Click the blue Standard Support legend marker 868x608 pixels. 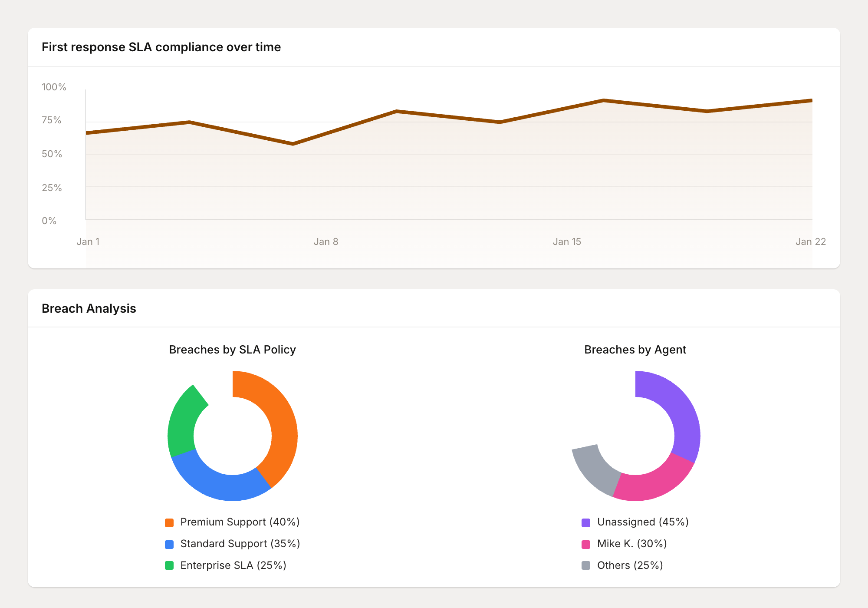[169, 543]
